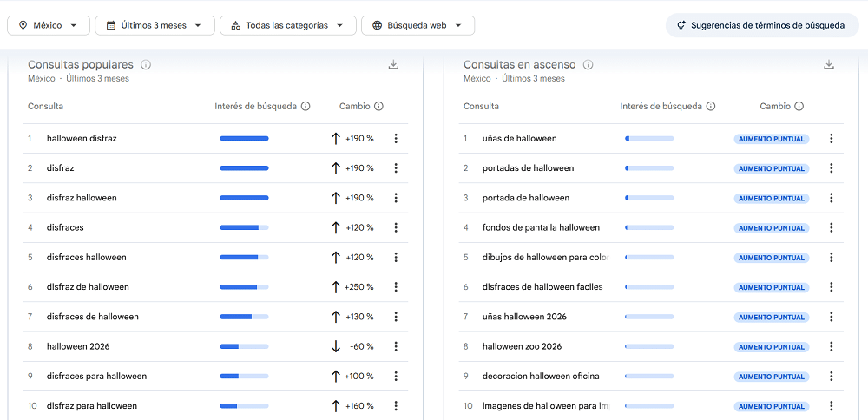Click the imagenes de halloween para imprimir query

tap(546, 405)
